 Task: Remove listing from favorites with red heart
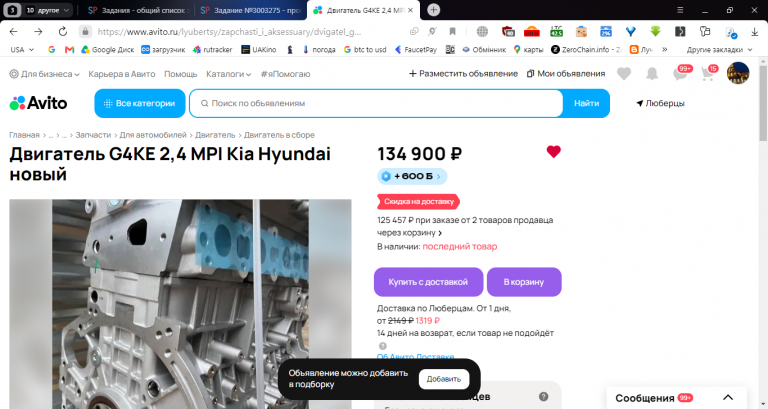click(553, 152)
